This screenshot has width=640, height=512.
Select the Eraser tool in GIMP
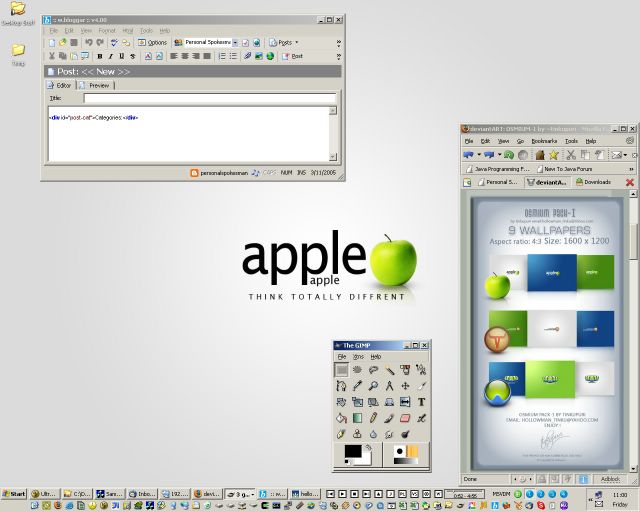click(405, 418)
